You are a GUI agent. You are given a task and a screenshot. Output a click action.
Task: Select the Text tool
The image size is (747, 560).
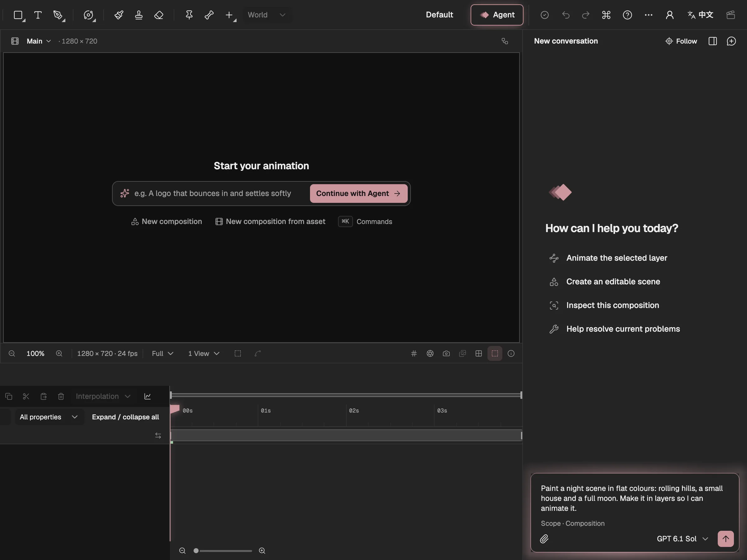tap(38, 15)
